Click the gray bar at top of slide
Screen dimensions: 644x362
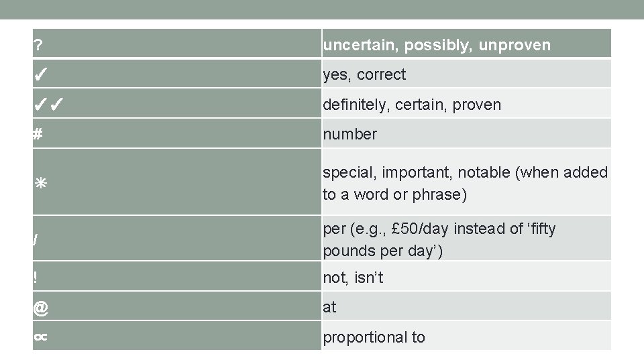322,9
